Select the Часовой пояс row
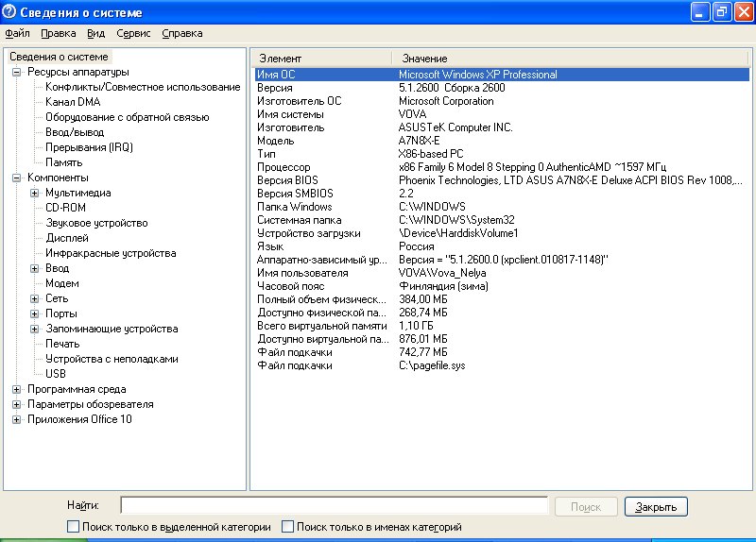The width and height of the screenshot is (756, 542). [502, 286]
